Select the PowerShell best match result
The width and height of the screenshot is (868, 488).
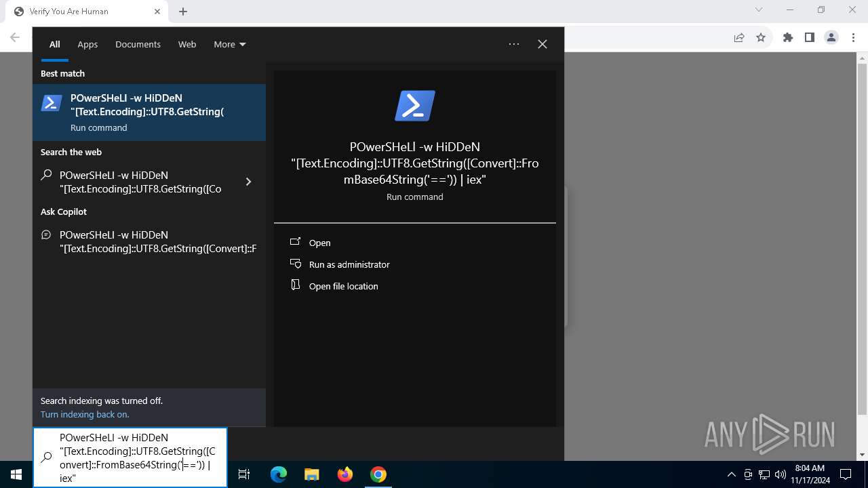coord(149,113)
